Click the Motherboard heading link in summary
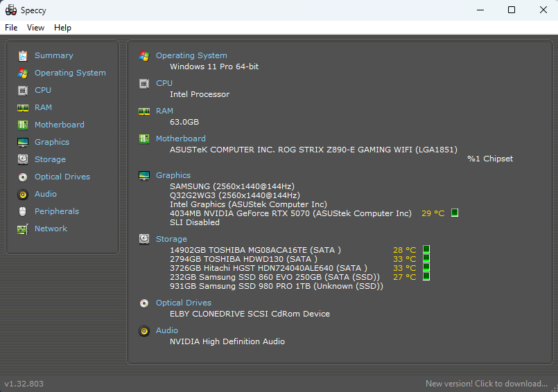This screenshot has width=558, height=392. click(181, 139)
